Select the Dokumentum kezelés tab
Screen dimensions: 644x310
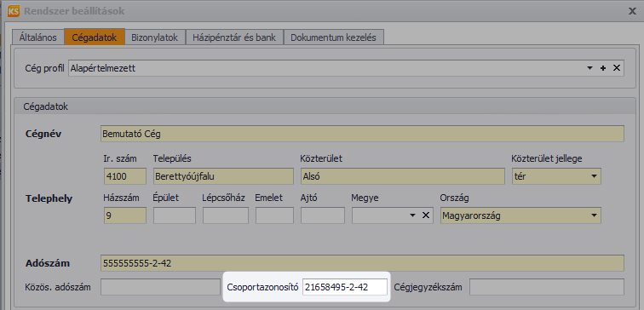pos(334,37)
